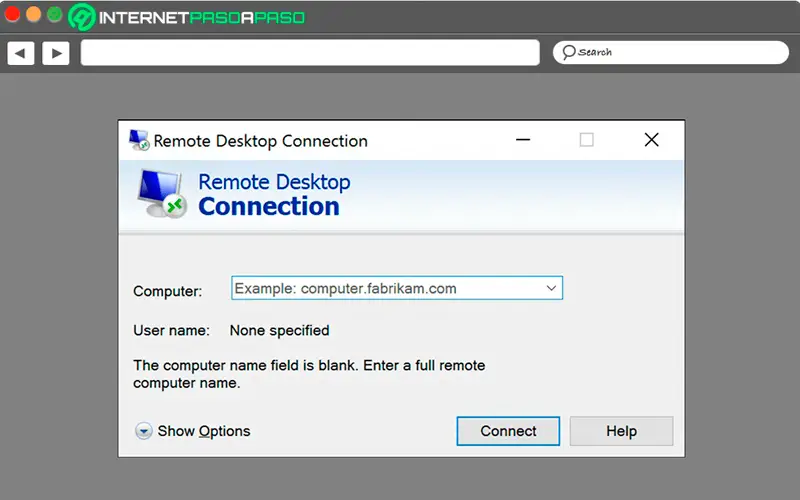
Task: Click the Remote Desktop Connection window title text
Action: coord(260,141)
